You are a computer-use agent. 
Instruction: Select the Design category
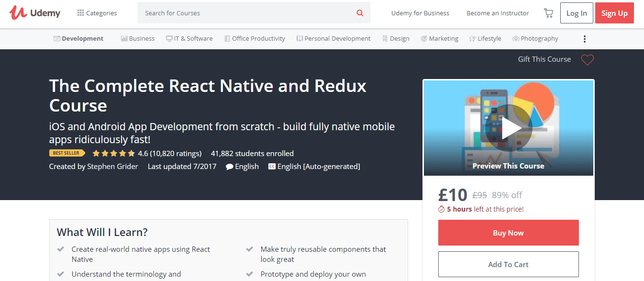[396, 39]
